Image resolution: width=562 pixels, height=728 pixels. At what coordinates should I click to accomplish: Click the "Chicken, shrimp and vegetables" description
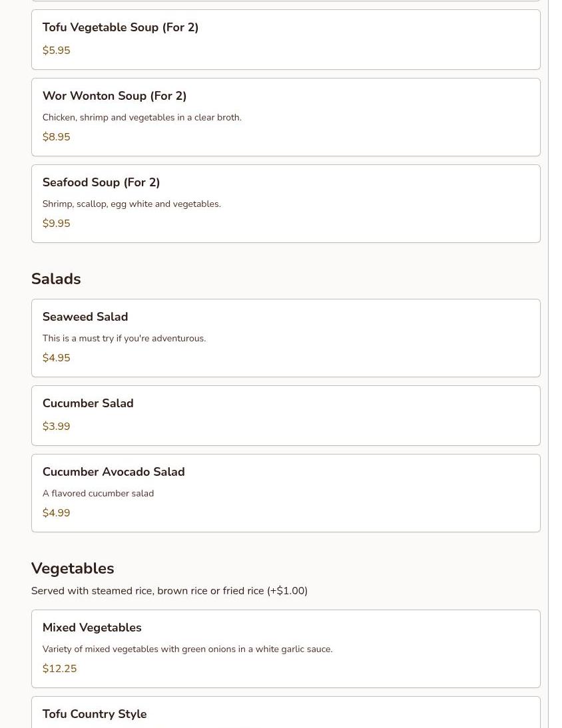click(x=142, y=117)
